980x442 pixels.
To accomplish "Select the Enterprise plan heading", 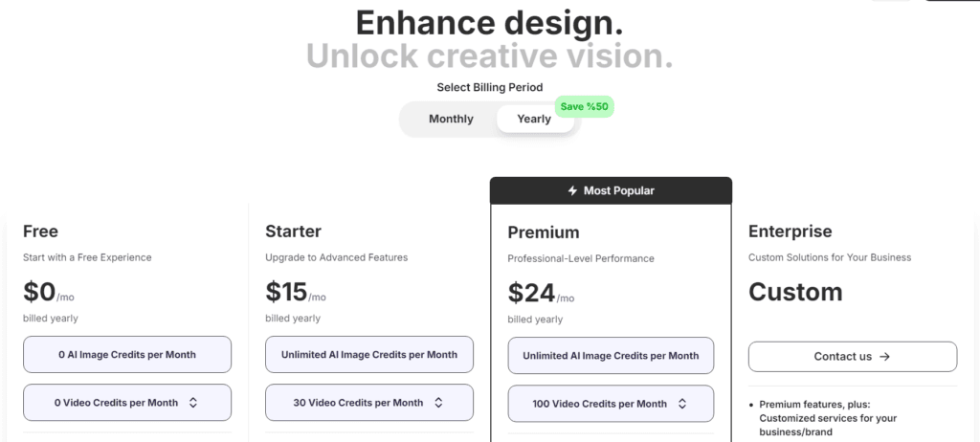I will 790,232.
